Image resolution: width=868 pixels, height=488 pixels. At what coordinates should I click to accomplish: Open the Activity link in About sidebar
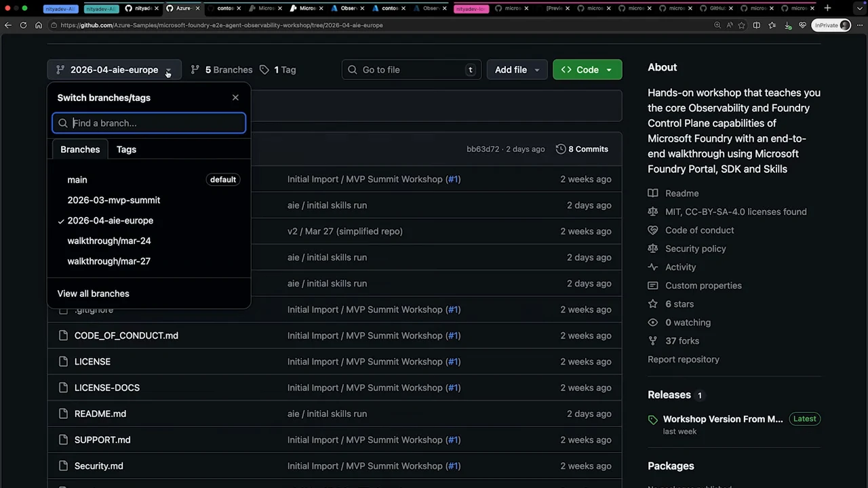pyautogui.click(x=680, y=267)
